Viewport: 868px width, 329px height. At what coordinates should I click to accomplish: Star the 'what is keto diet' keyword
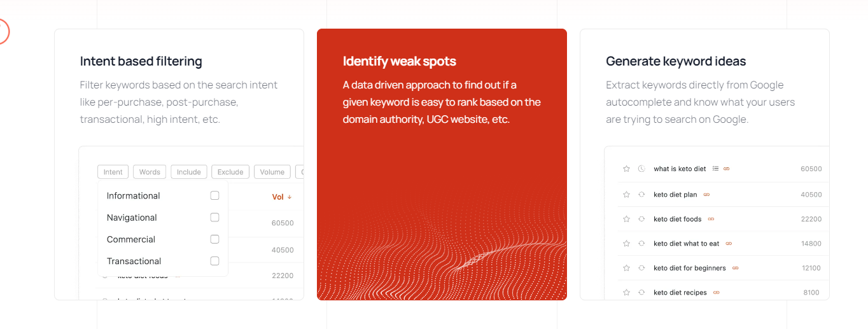click(x=626, y=169)
